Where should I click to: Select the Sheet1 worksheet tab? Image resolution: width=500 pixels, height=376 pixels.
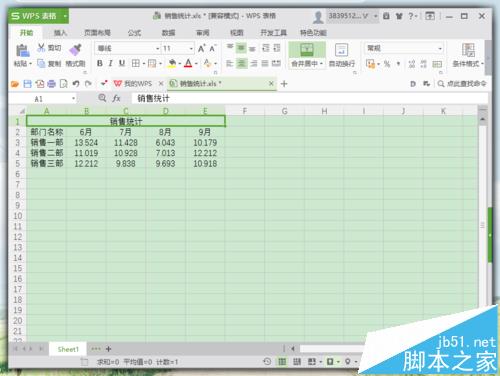(68, 349)
